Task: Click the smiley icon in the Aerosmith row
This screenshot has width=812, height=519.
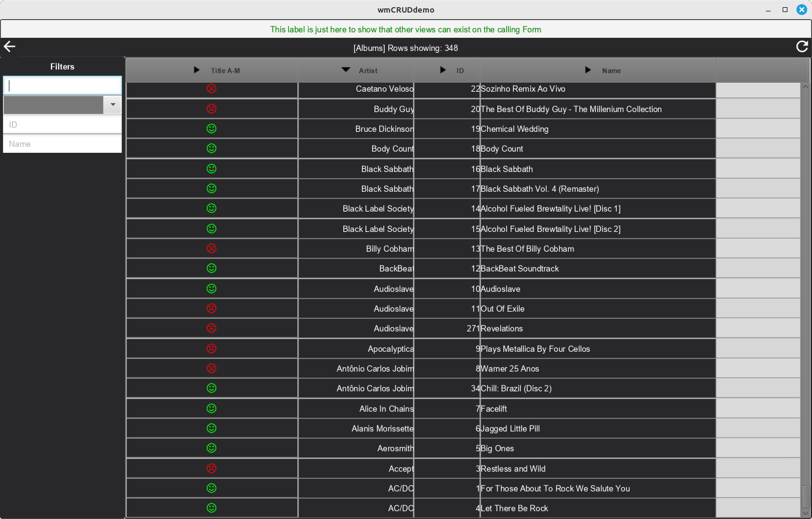Action: pos(212,448)
